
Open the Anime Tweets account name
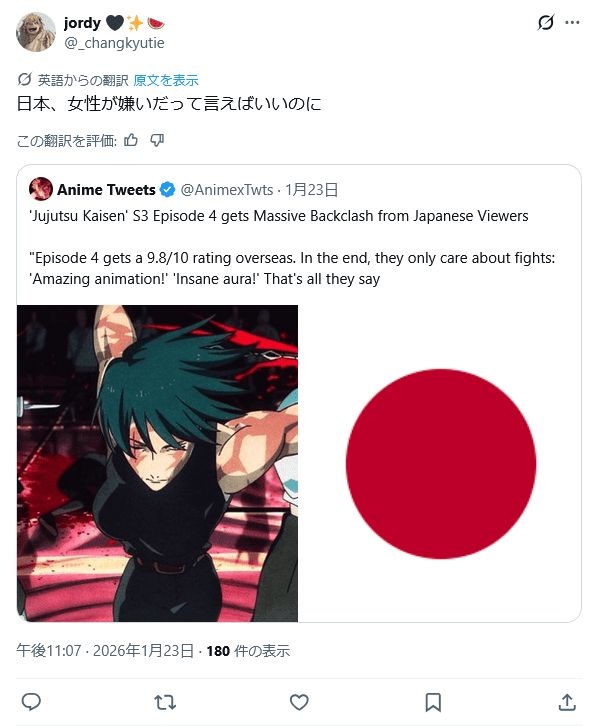[106, 189]
